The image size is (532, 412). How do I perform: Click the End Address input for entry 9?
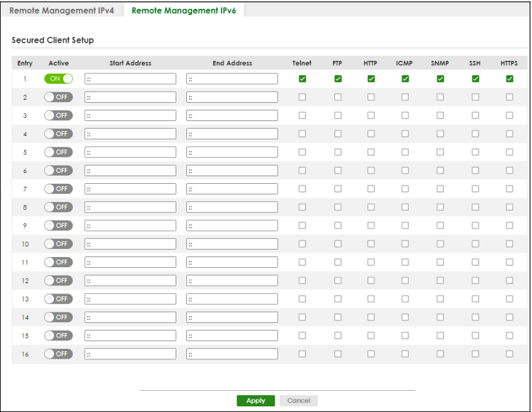coord(232,225)
